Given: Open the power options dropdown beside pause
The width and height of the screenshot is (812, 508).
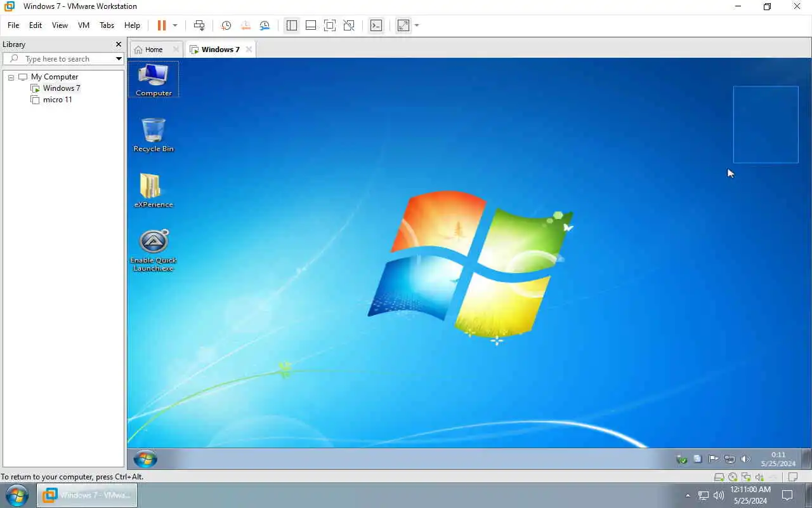Looking at the screenshot, I should 175,25.
